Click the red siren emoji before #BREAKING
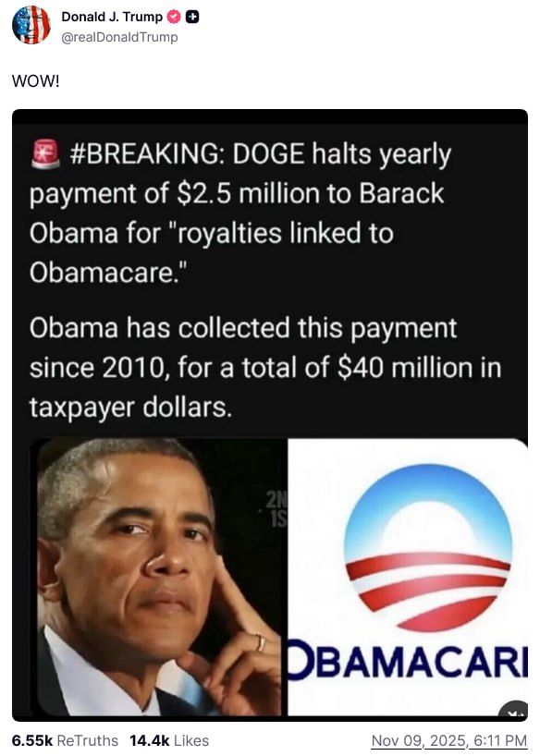The image size is (540, 756). click(x=45, y=153)
